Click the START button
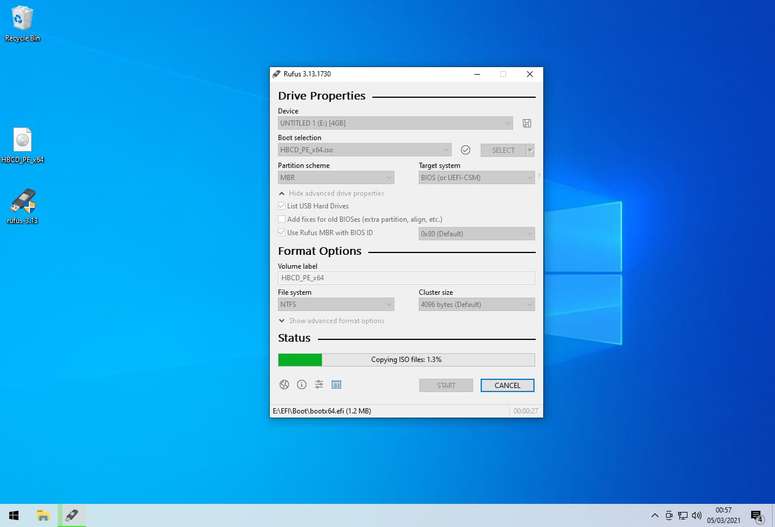Viewport: 775px width, 527px height. click(x=446, y=385)
